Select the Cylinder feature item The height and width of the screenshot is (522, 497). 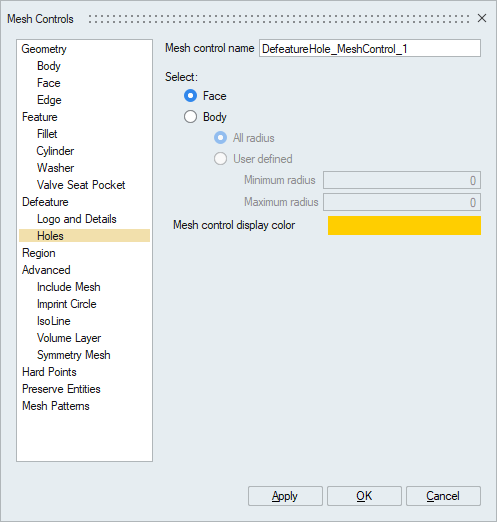tap(55, 151)
